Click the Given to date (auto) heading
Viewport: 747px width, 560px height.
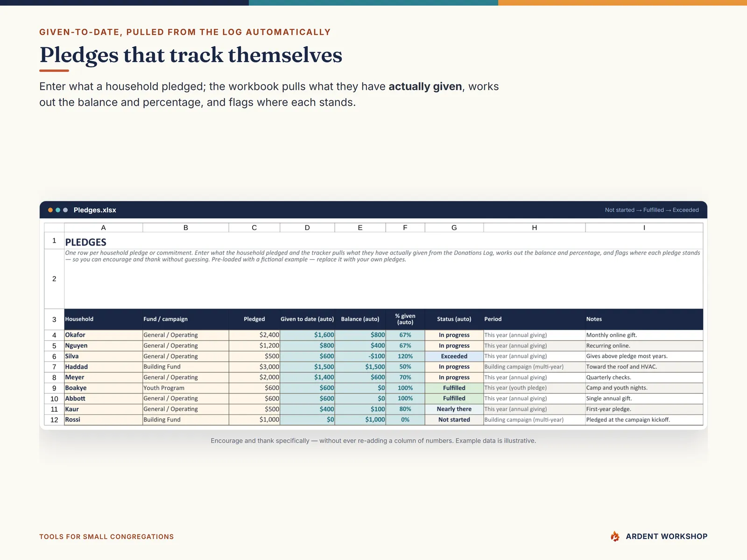(x=307, y=319)
